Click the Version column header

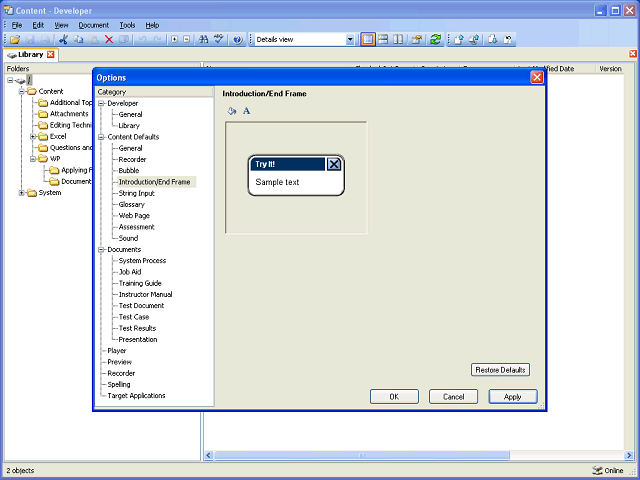pos(610,69)
